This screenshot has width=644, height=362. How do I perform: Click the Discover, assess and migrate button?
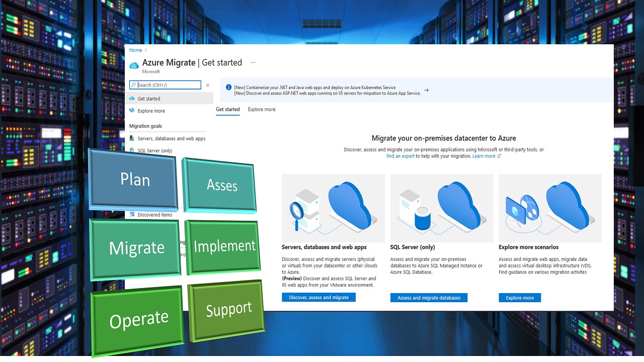(x=318, y=298)
